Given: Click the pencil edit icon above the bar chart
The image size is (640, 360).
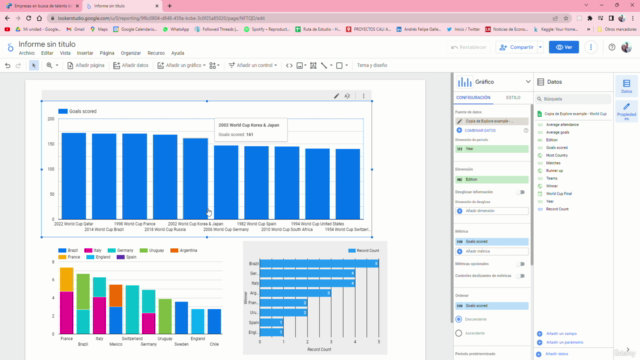Looking at the screenshot, I should [336, 96].
